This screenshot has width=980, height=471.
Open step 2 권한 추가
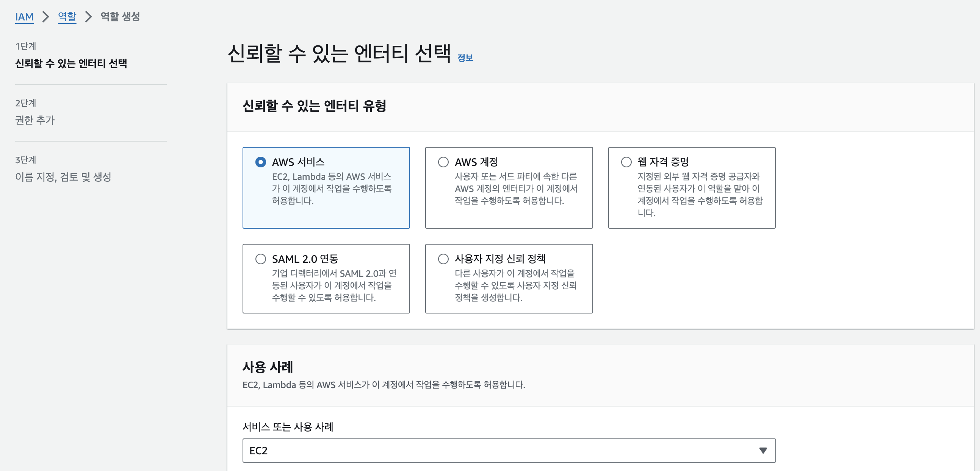tap(35, 120)
